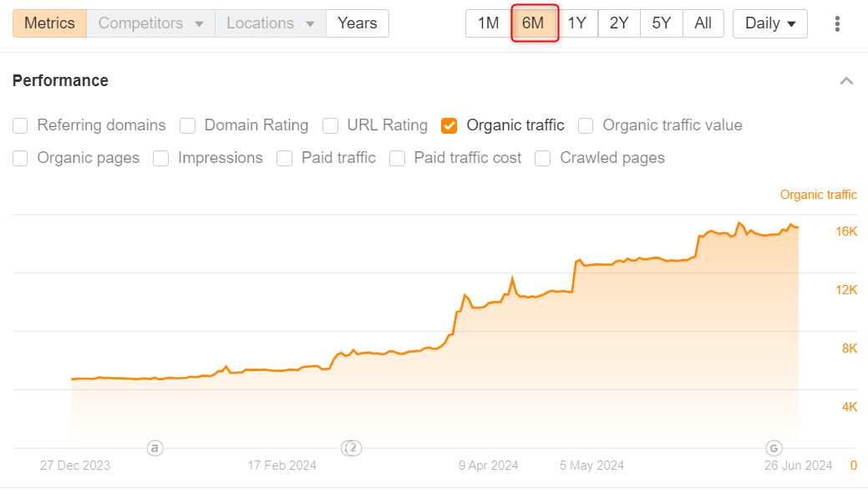Click the '8K' axis value
Viewport: 868px width, 494px height.
pyautogui.click(x=850, y=349)
